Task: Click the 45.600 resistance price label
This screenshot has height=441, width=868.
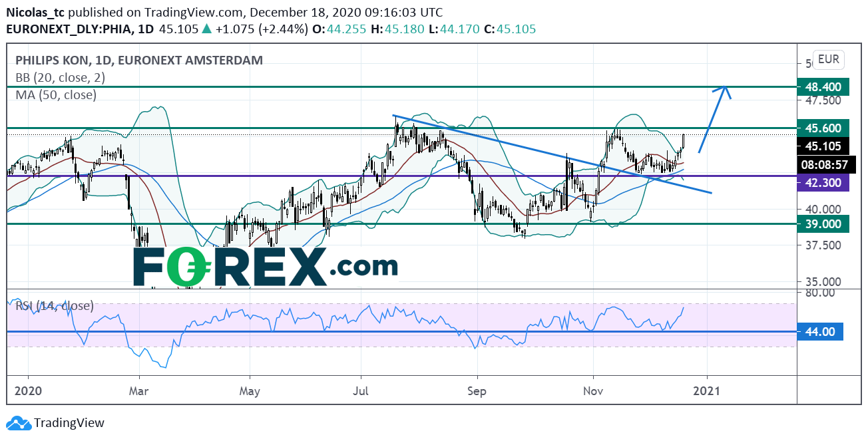Action: tap(823, 128)
